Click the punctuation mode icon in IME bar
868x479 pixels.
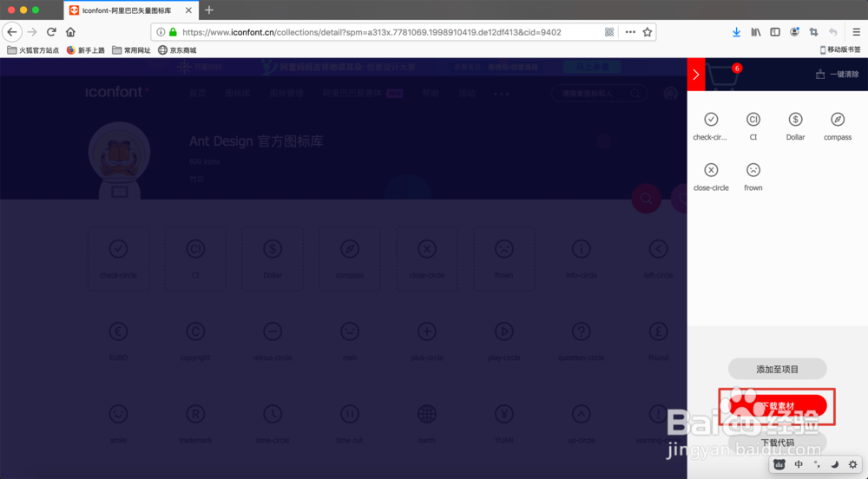817,464
